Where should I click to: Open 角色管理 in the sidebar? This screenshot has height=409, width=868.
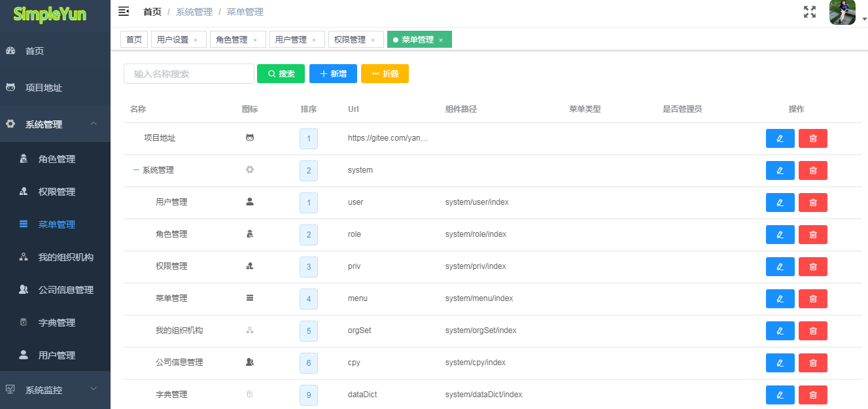pos(55,159)
